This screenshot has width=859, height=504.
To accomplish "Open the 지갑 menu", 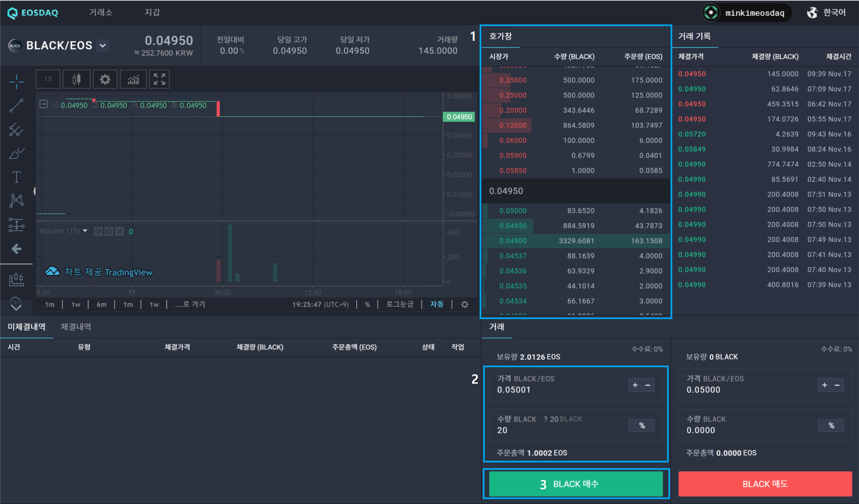I will pyautogui.click(x=152, y=13).
